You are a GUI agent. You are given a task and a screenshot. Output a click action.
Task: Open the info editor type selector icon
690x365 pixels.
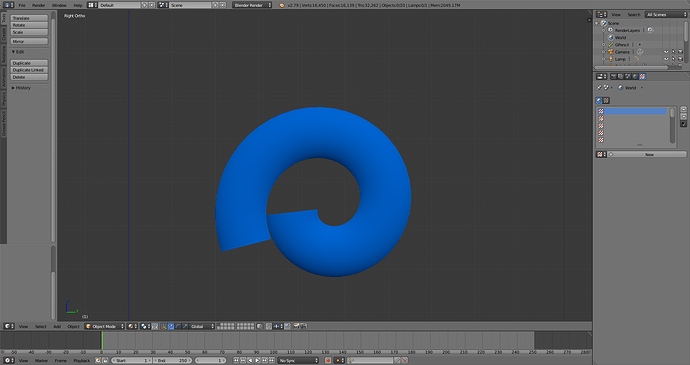(9, 5)
